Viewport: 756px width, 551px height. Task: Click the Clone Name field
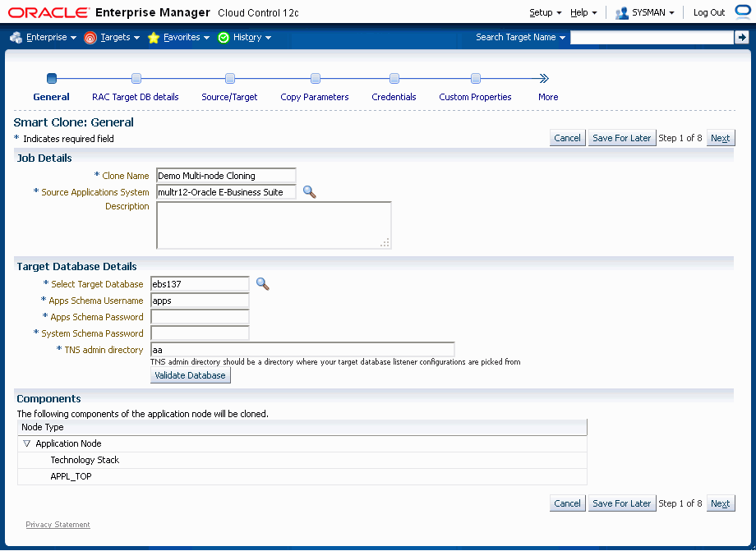pos(226,176)
